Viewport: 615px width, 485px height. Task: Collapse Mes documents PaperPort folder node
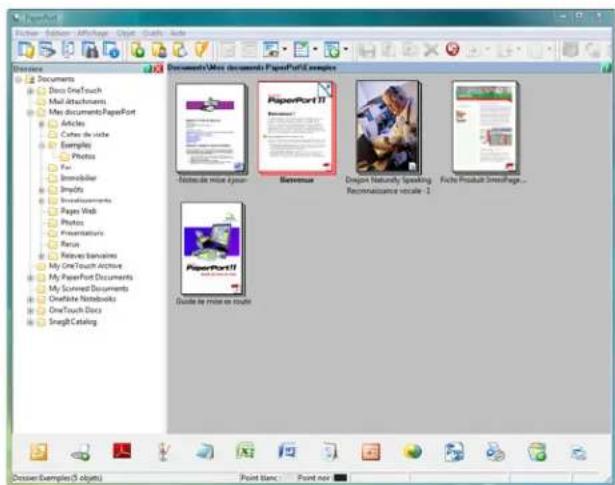point(30,113)
